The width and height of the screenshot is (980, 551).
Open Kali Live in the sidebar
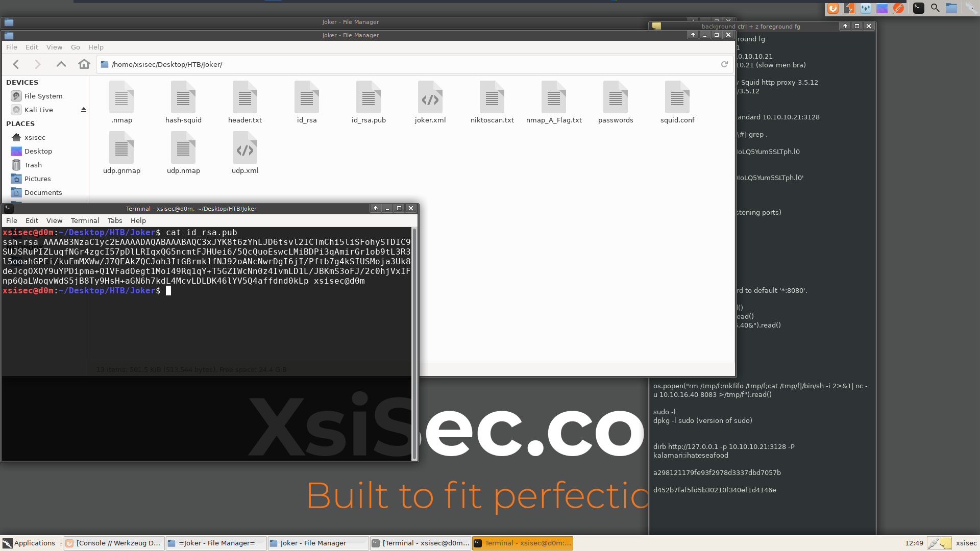[39, 110]
